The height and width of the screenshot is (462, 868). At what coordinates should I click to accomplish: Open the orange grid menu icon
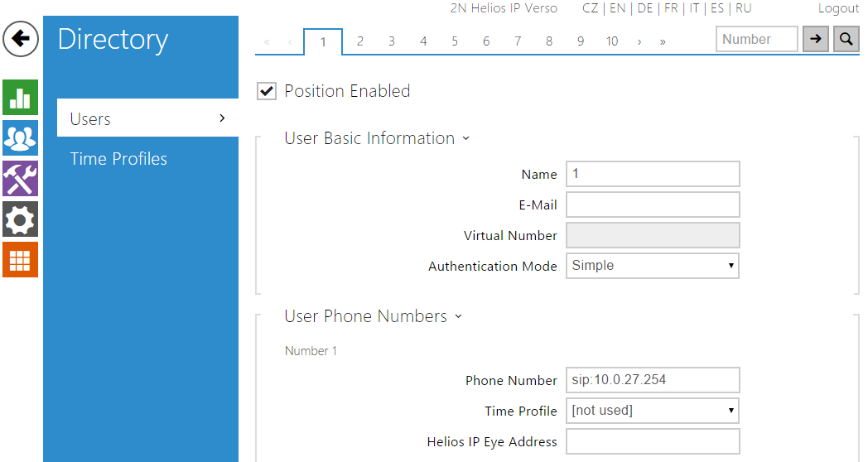(x=20, y=260)
